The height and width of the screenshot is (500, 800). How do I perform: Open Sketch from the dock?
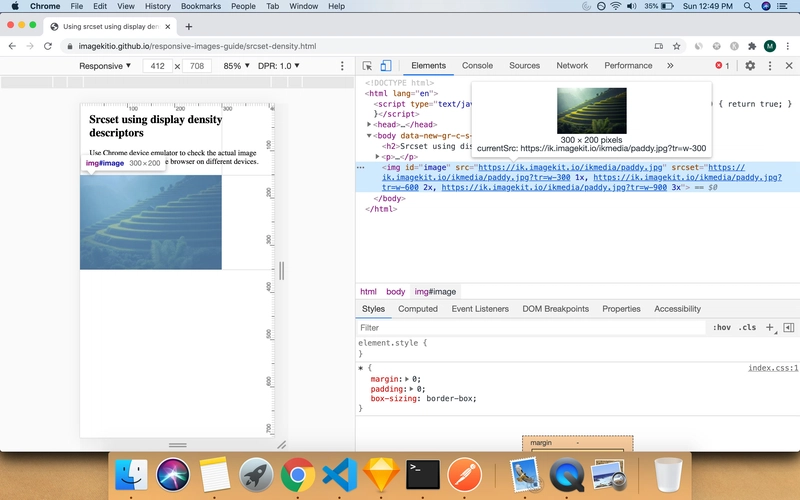coord(381,475)
